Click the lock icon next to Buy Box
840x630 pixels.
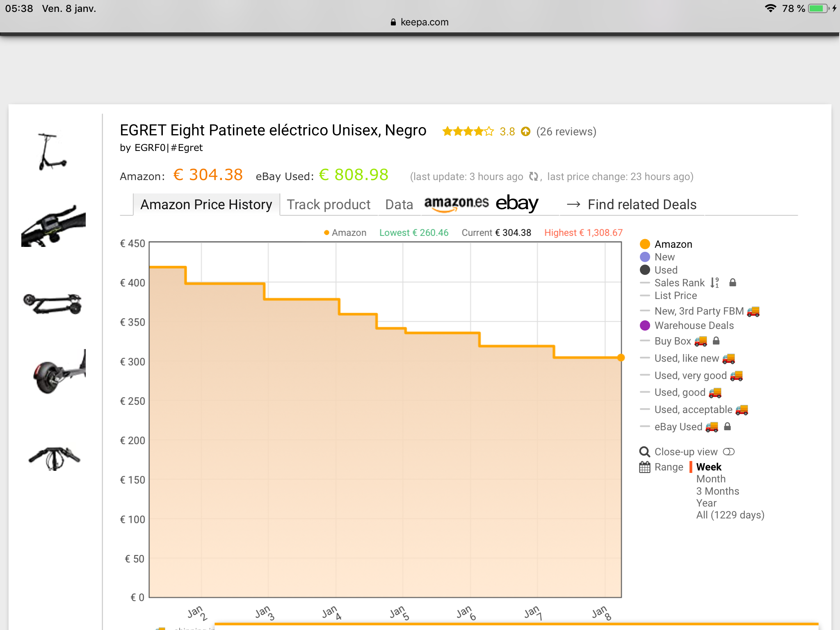click(x=716, y=341)
